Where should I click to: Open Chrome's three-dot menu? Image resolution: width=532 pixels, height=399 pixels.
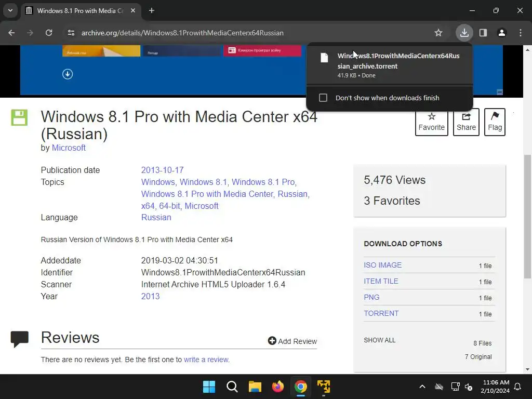521,33
